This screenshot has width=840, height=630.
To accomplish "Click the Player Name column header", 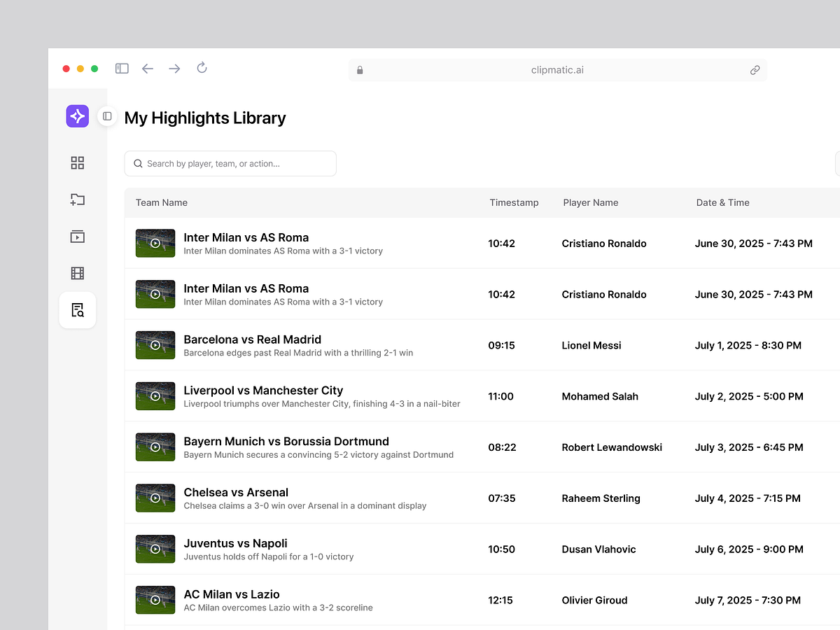I will tap(591, 202).
